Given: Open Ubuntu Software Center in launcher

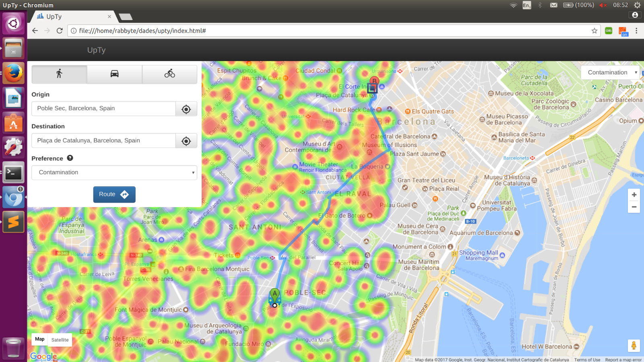Looking at the screenshot, I should point(13,123).
